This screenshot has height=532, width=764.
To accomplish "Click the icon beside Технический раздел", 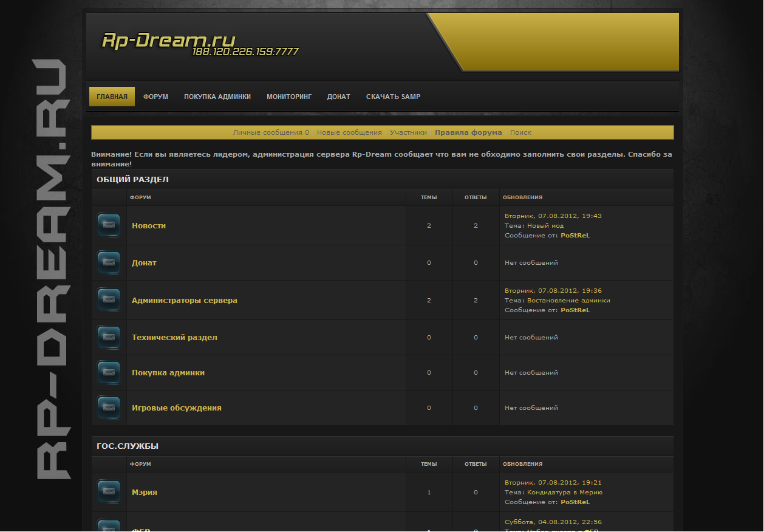I will 109,337.
